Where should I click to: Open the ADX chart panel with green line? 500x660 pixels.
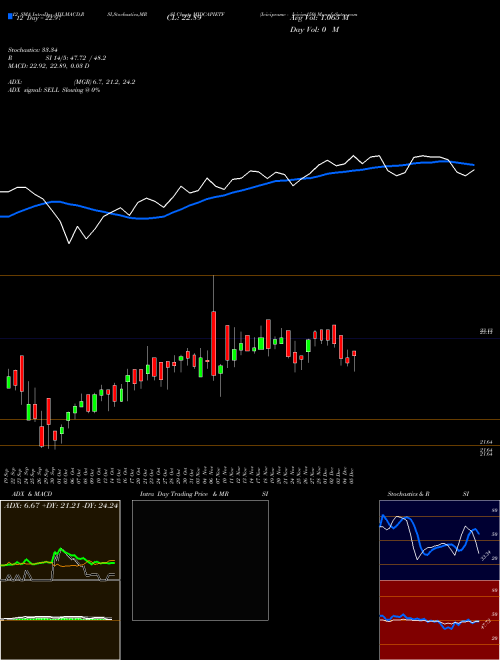click(x=60, y=540)
